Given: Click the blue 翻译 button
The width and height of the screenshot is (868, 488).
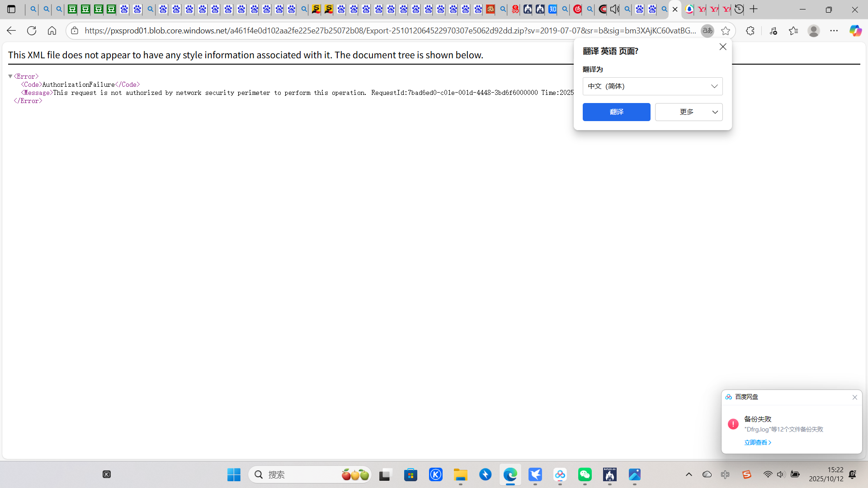Looking at the screenshot, I should click(x=616, y=112).
